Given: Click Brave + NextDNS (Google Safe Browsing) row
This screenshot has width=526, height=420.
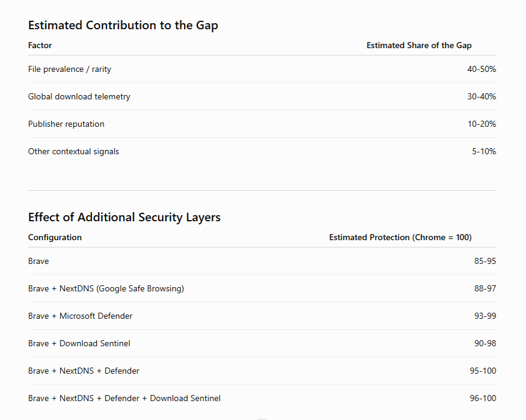Looking at the screenshot, I should tap(262, 289).
